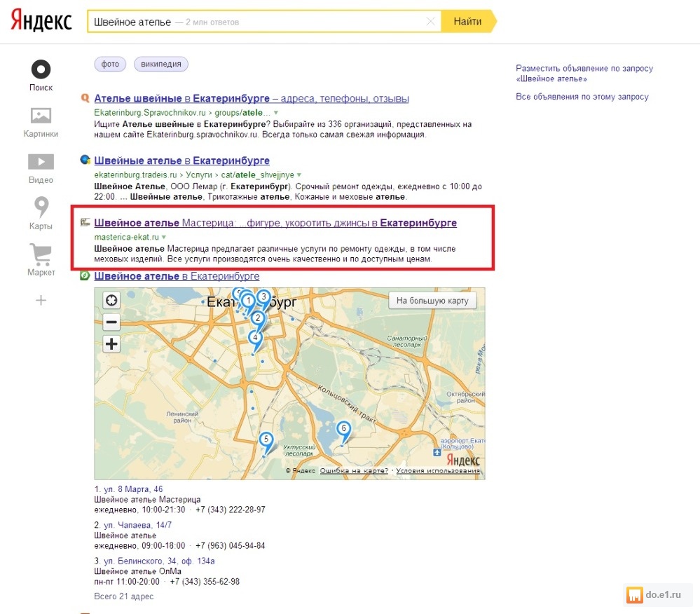Click the green favicon beside map result
Screen dimensions: 700x614
coord(85,275)
